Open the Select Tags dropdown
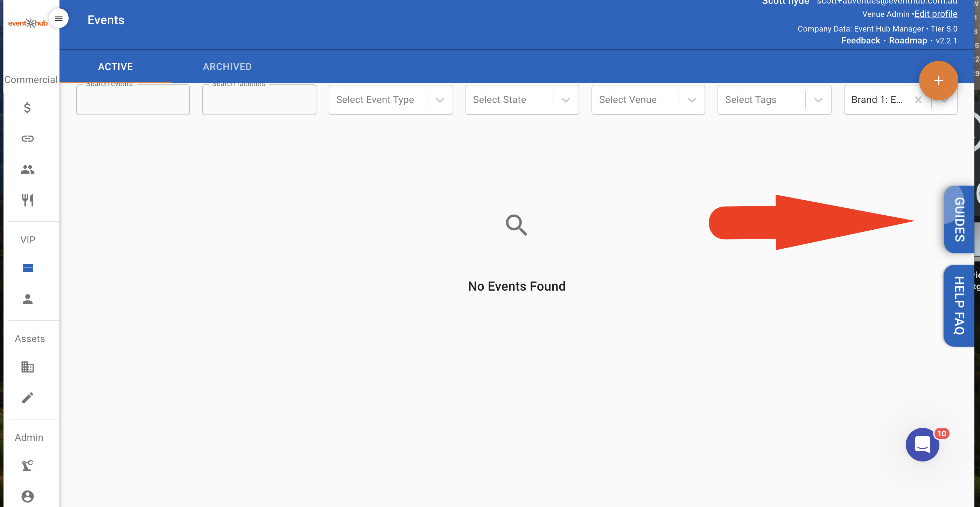Screen dimensions: 980x507 pyautogui.click(x=774, y=100)
